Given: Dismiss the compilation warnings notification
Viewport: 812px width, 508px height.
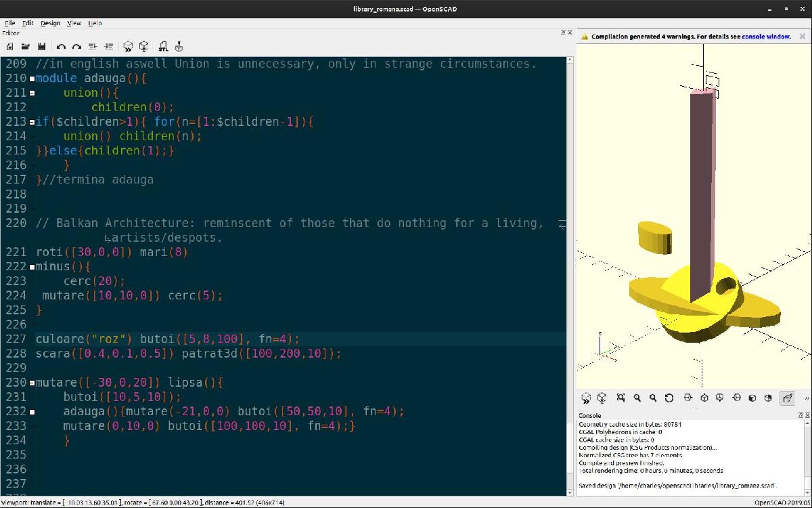Looking at the screenshot, I should coord(803,37).
